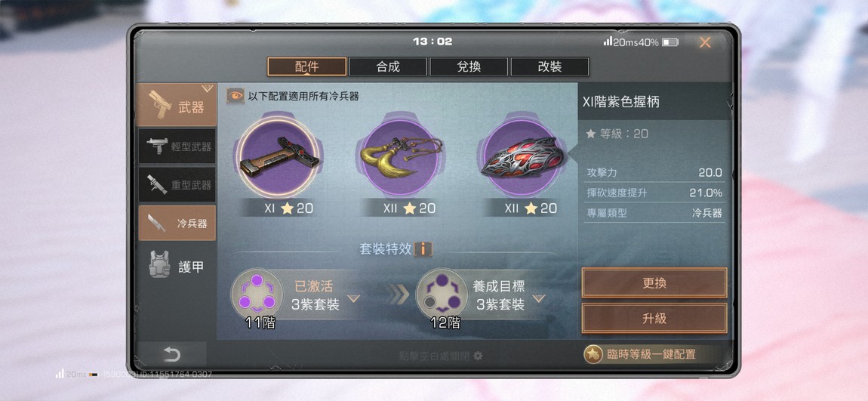
Task: Click the 升級 button
Action: tap(654, 319)
